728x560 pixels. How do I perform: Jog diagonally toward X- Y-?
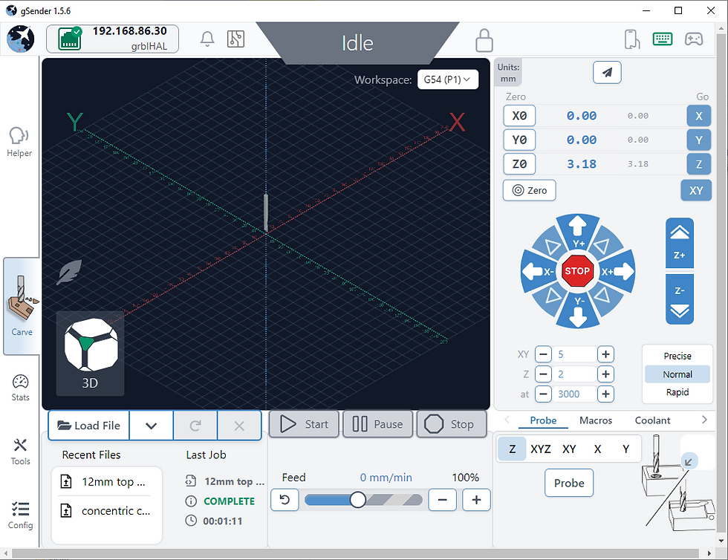click(553, 296)
